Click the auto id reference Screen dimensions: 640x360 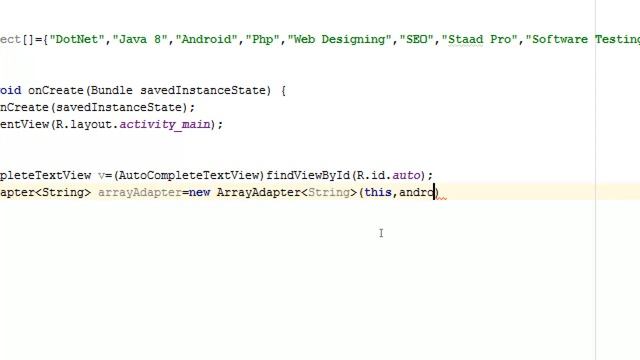point(406,176)
